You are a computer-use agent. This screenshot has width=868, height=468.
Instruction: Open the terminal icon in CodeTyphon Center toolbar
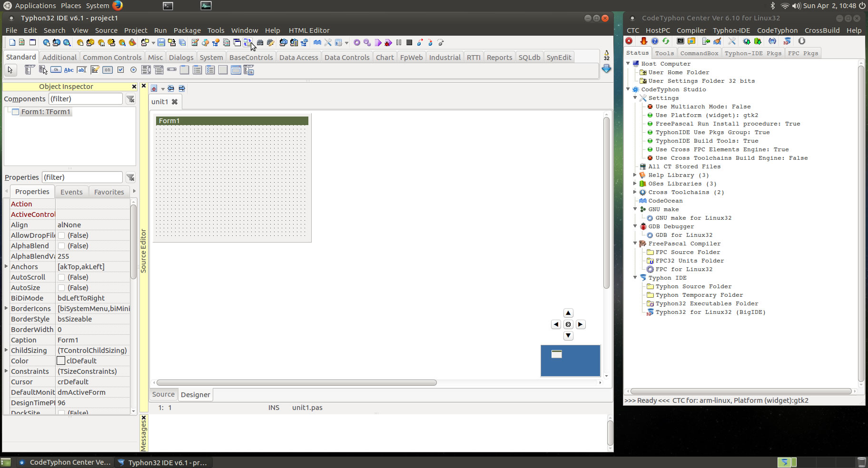tap(681, 41)
